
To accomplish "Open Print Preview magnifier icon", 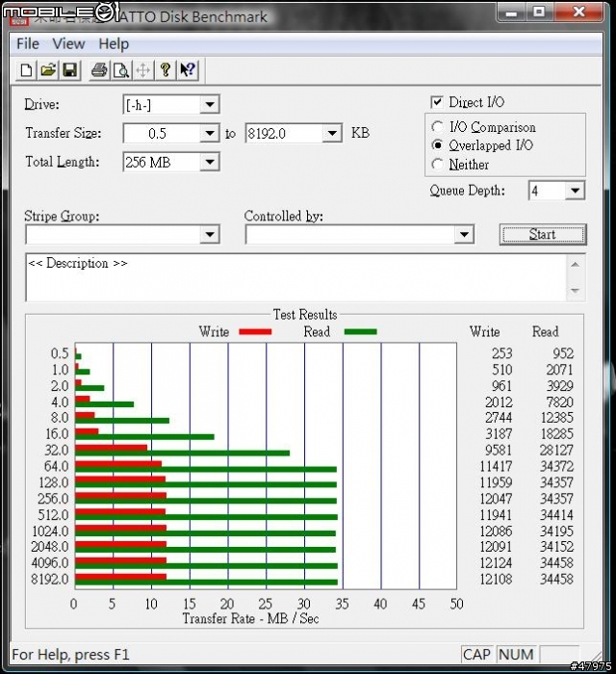I will pyautogui.click(x=121, y=70).
